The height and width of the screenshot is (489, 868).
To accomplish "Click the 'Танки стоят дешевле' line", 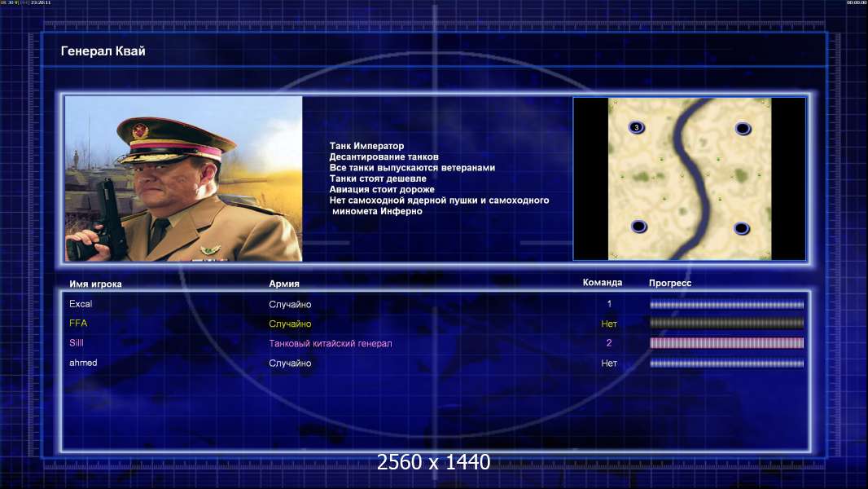I will pyautogui.click(x=378, y=178).
